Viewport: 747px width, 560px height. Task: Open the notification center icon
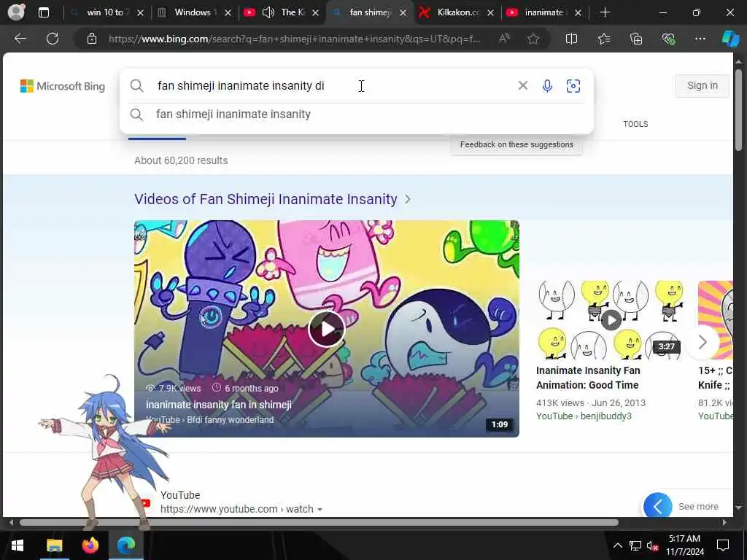(x=723, y=545)
